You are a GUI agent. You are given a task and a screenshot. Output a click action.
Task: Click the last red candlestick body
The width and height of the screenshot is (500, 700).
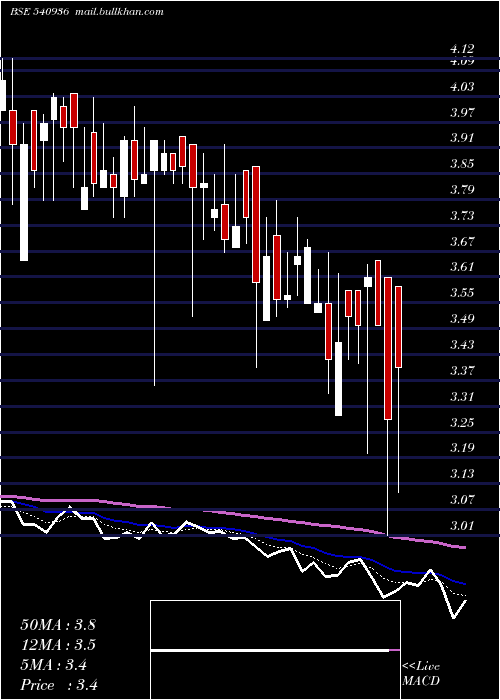[x=399, y=327]
